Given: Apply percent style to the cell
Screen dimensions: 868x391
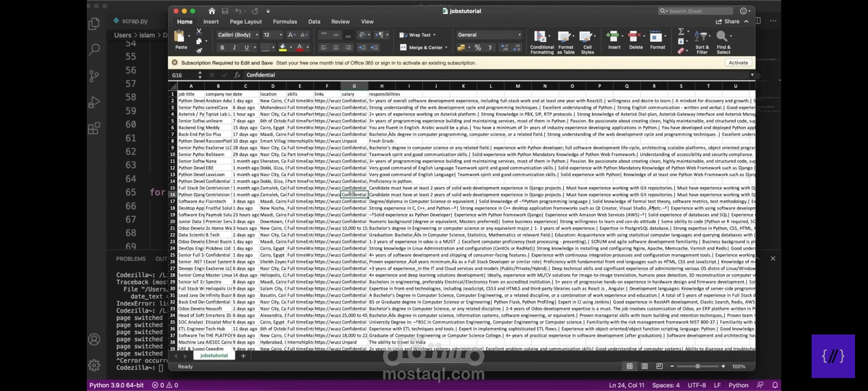Looking at the screenshot, I should (x=478, y=47).
